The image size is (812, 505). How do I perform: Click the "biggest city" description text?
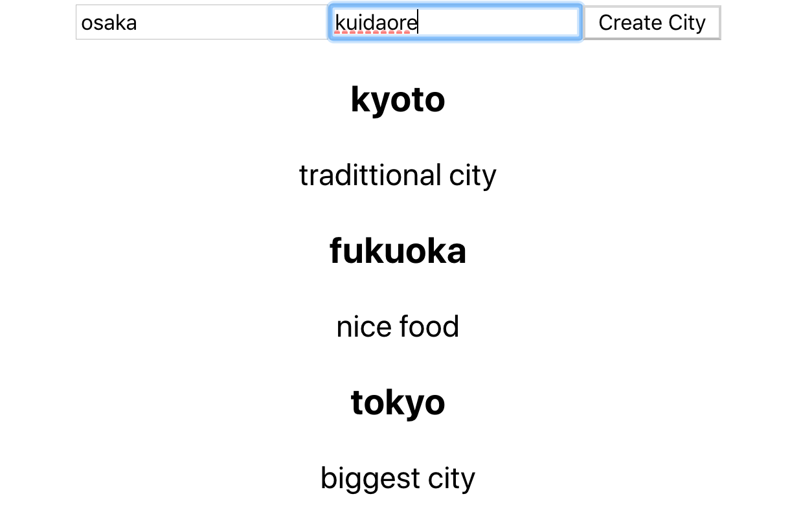click(398, 478)
